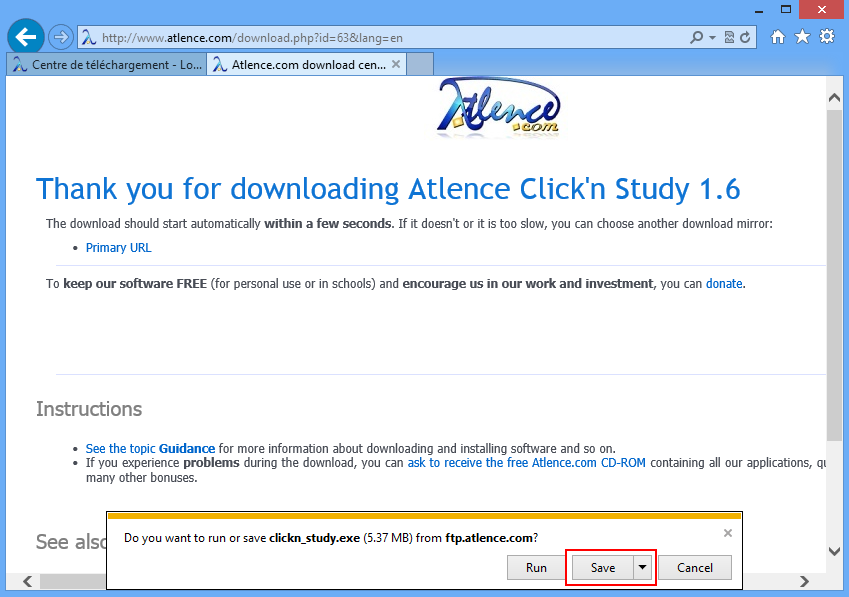Click the vertical scrollbar up arrow
849x597 pixels.
(834, 98)
